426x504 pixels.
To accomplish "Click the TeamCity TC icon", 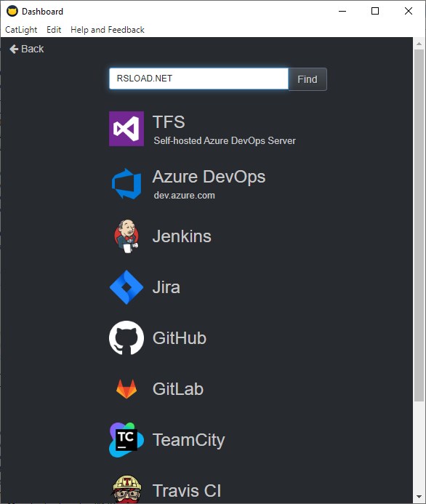I will click(126, 440).
